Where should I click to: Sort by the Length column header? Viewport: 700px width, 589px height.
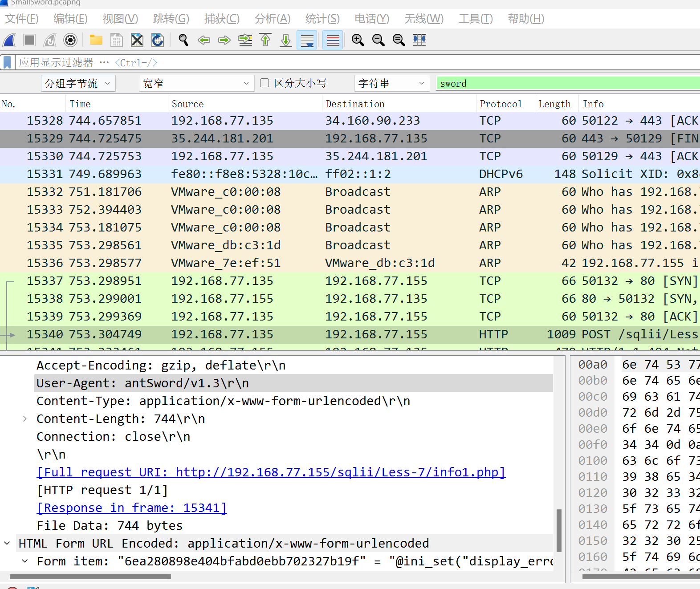click(557, 104)
